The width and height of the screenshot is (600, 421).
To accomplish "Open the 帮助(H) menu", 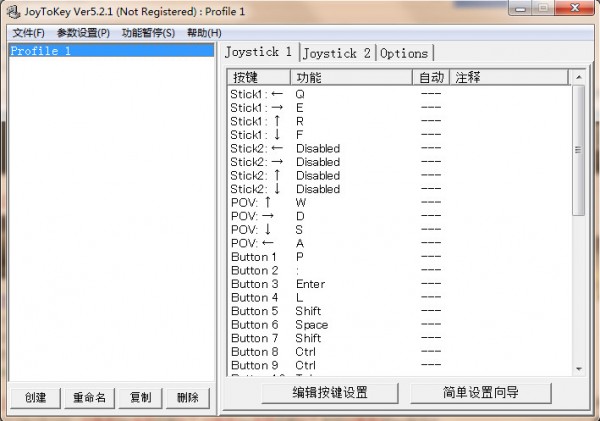I will [x=204, y=33].
